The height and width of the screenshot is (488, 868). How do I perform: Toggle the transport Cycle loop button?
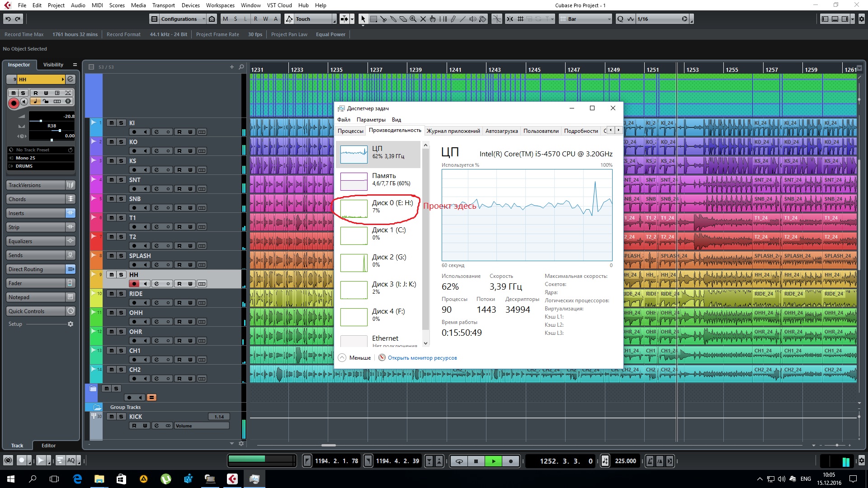click(x=459, y=461)
